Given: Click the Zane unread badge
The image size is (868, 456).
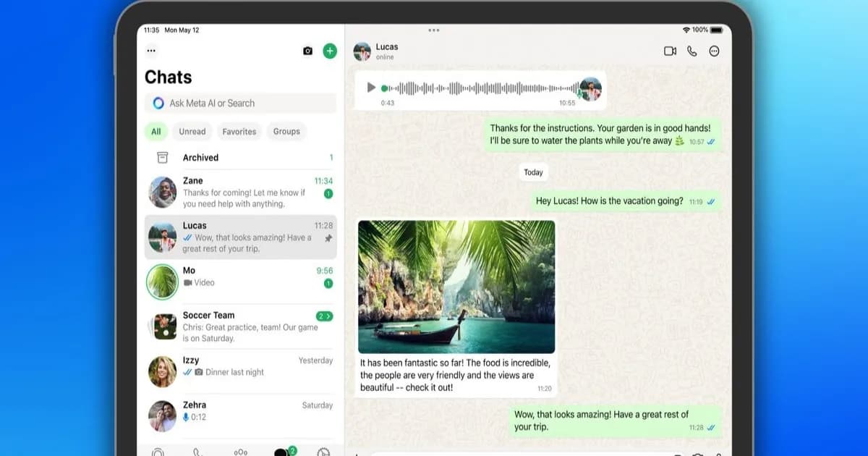Looking at the screenshot, I should [x=328, y=194].
